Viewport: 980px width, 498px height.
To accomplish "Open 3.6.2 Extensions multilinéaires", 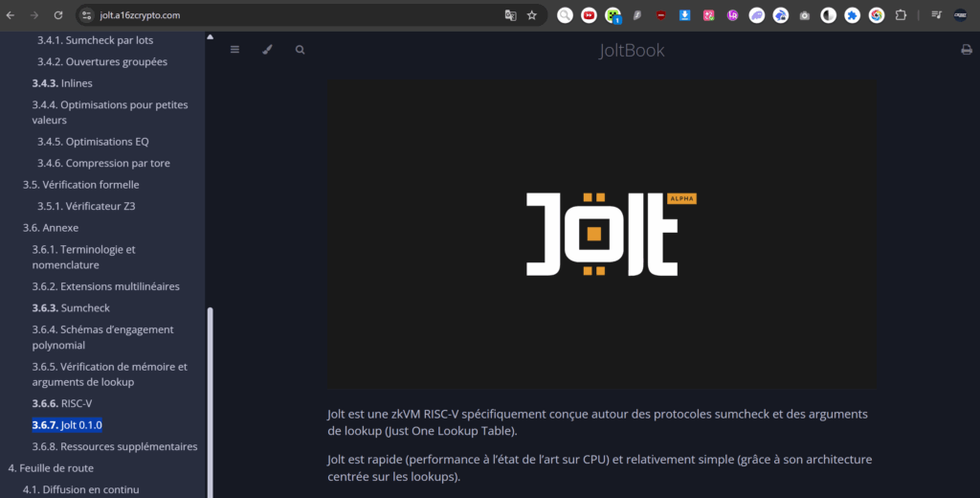I will click(105, 286).
